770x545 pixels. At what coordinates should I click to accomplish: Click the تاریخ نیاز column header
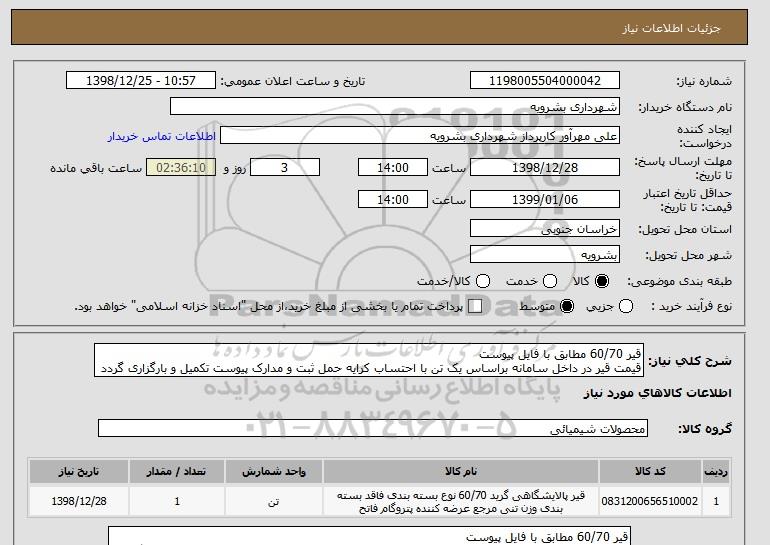pos(79,471)
